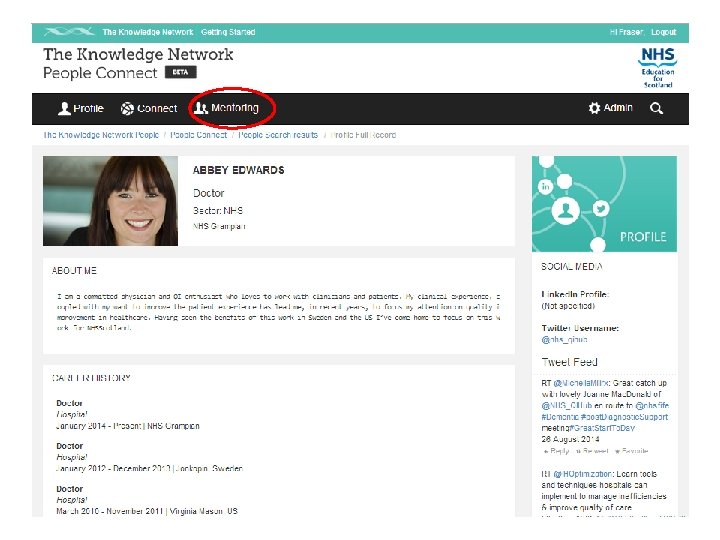720x540 pixels.
Task: Click the @nhs Twitter username link
Action: click(564, 340)
